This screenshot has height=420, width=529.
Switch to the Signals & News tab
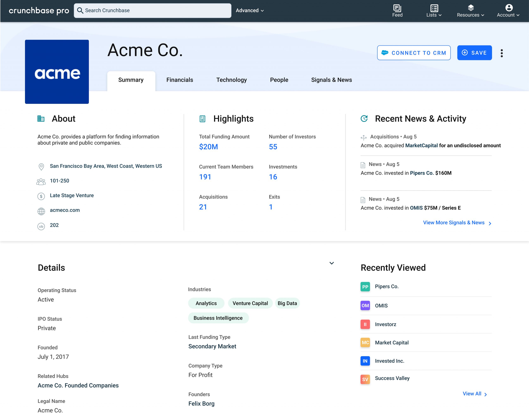click(x=331, y=79)
